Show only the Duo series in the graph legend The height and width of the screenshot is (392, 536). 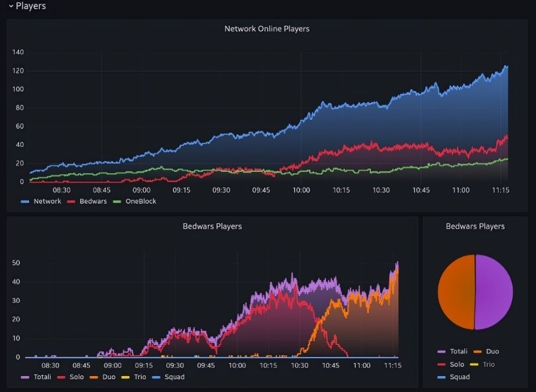coord(108,377)
